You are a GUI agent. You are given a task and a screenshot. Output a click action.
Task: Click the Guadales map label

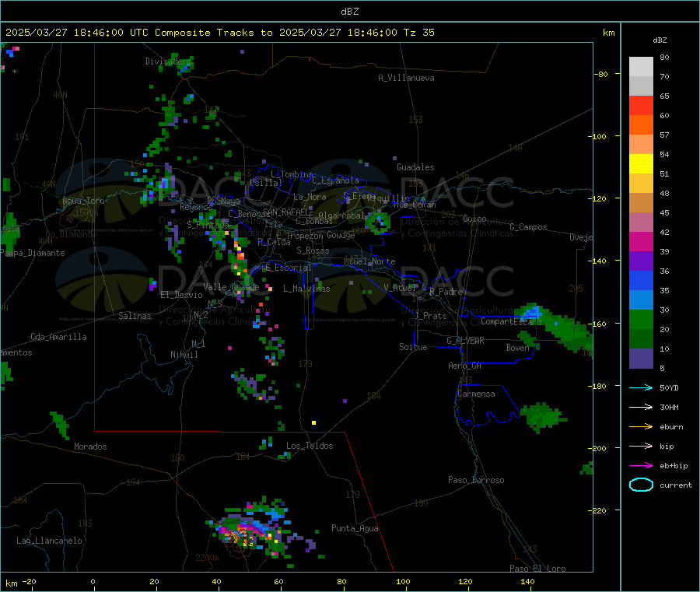click(415, 167)
